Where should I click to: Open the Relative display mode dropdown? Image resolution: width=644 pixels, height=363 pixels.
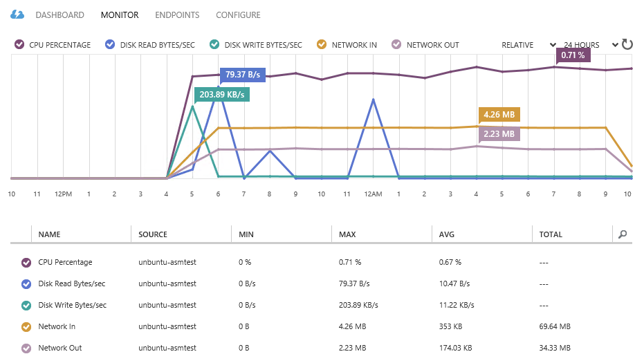[x=529, y=45]
